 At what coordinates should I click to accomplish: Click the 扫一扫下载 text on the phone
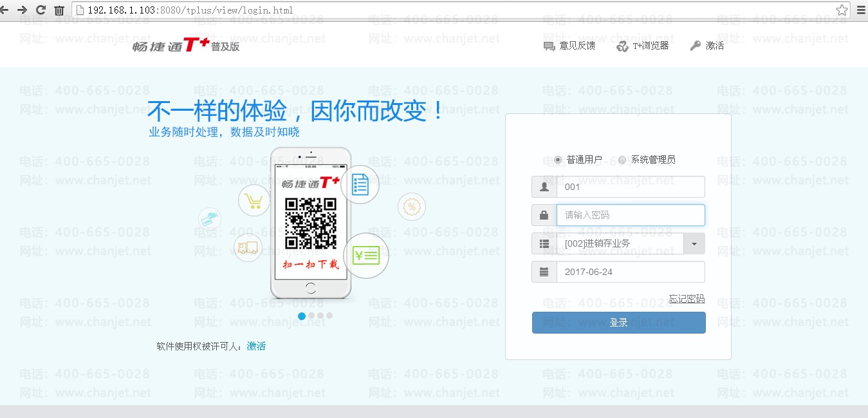(311, 264)
